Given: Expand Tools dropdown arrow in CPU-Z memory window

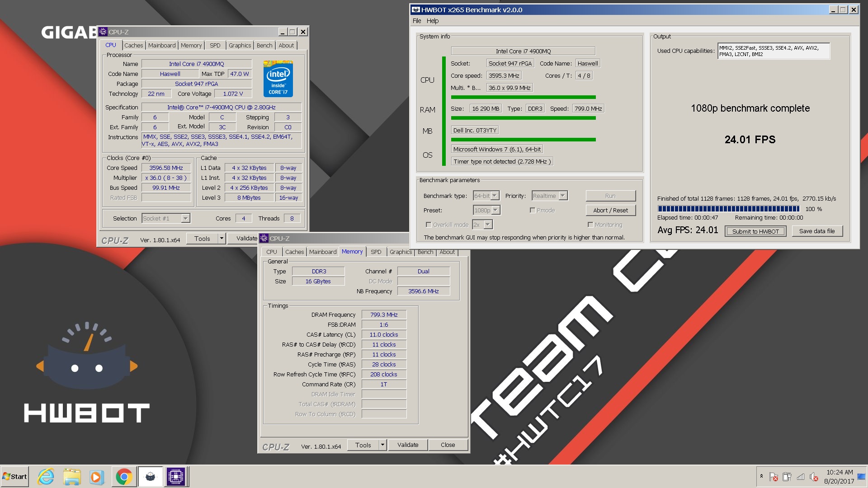Looking at the screenshot, I should [x=382, y=445].
